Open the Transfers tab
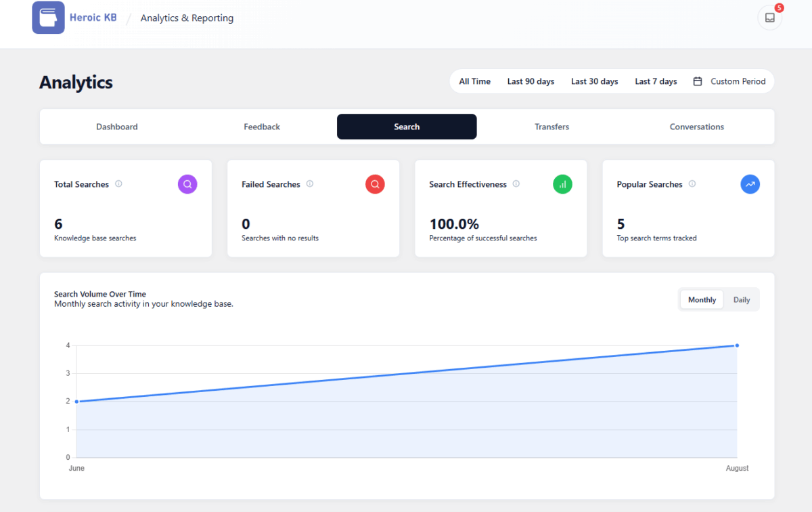The image size is (812, 512). 551,127
